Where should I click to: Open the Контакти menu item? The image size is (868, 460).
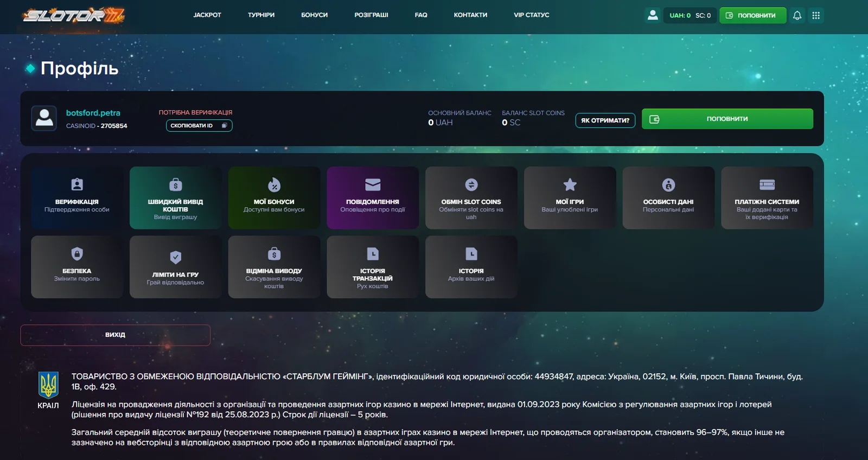pos(470,15)
